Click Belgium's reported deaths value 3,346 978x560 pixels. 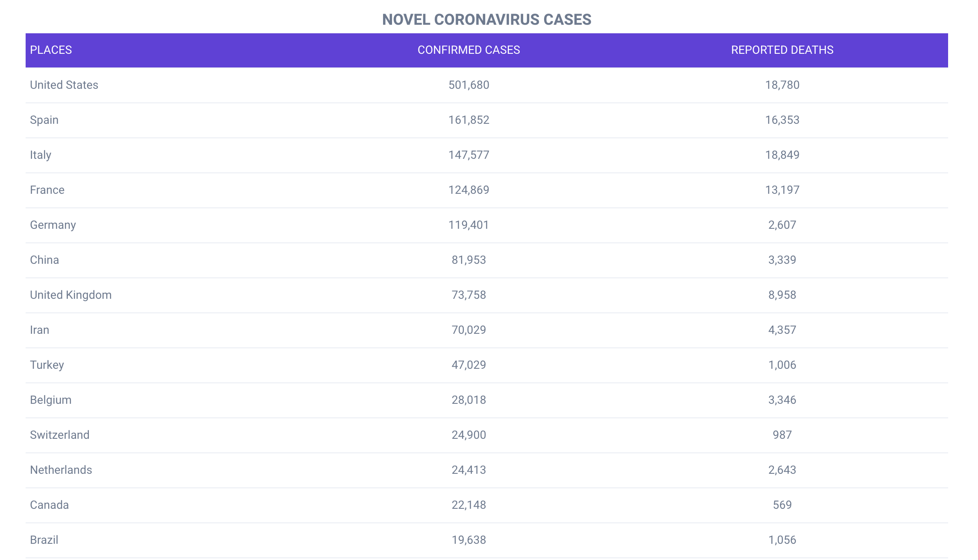pos(782,400)
